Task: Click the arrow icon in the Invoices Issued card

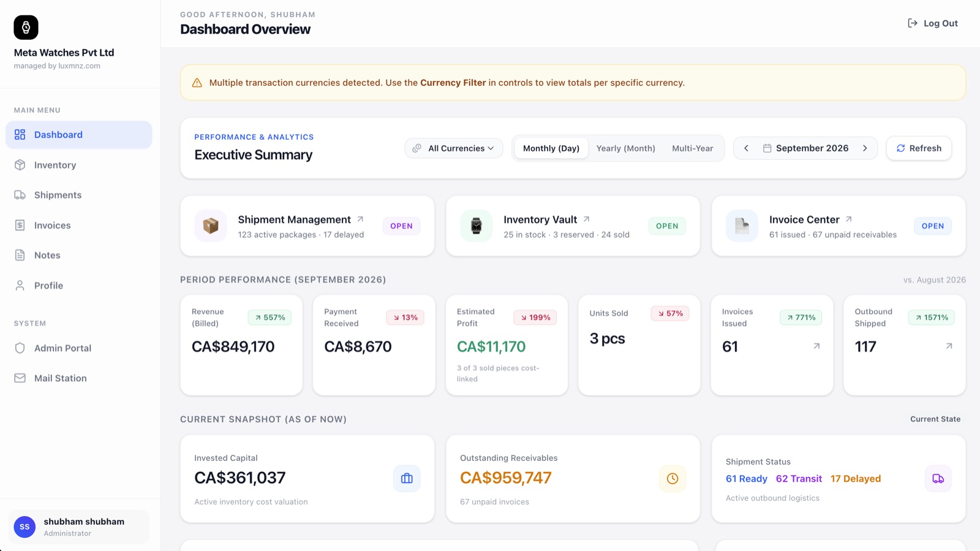Action: click(816, 346)
